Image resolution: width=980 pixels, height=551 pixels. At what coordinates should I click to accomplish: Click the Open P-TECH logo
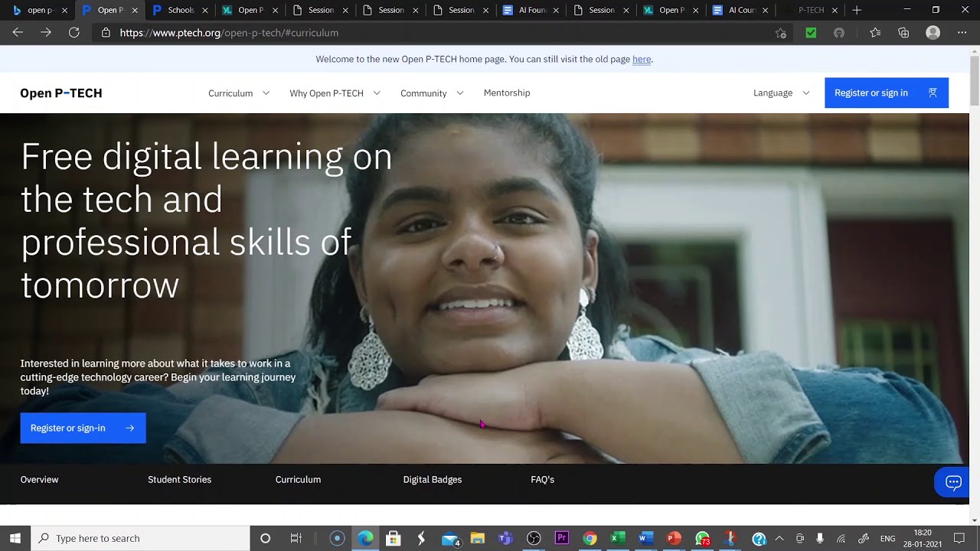pos(61,93)
